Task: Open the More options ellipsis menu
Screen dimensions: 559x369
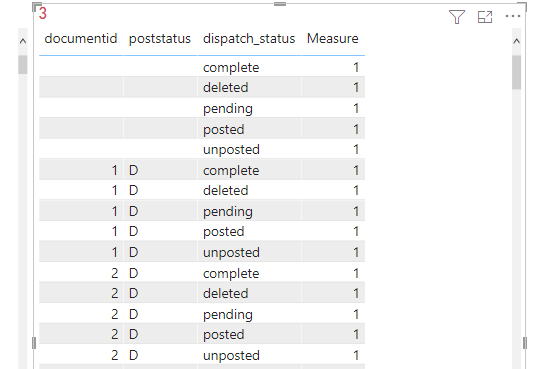Action: click(x=513, y=16)
